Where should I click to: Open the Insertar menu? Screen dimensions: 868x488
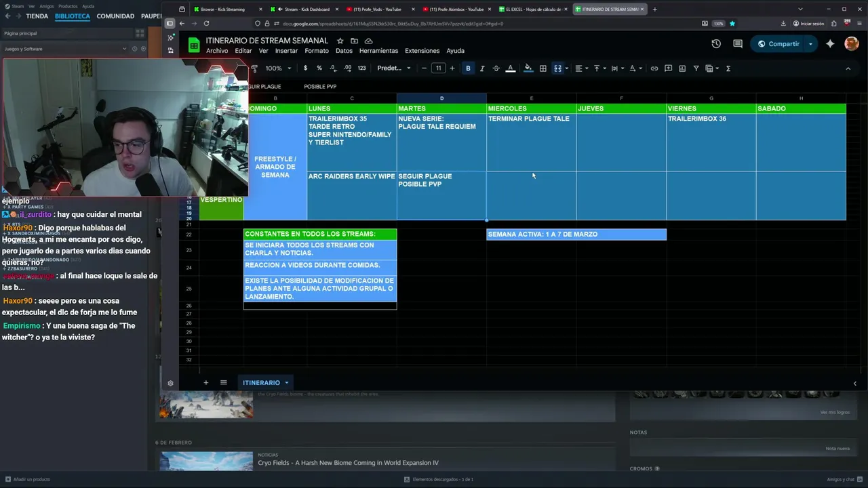(x=286, y=51)
